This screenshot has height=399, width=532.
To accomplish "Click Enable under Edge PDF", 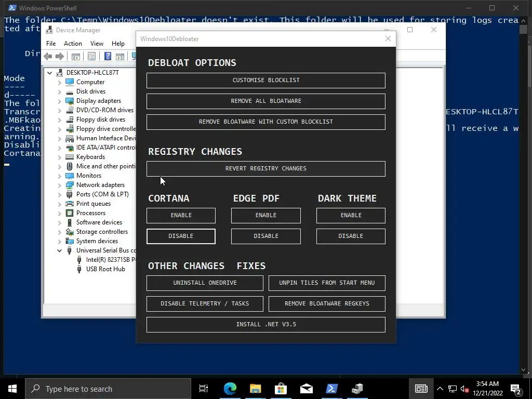I will (266, 216).
